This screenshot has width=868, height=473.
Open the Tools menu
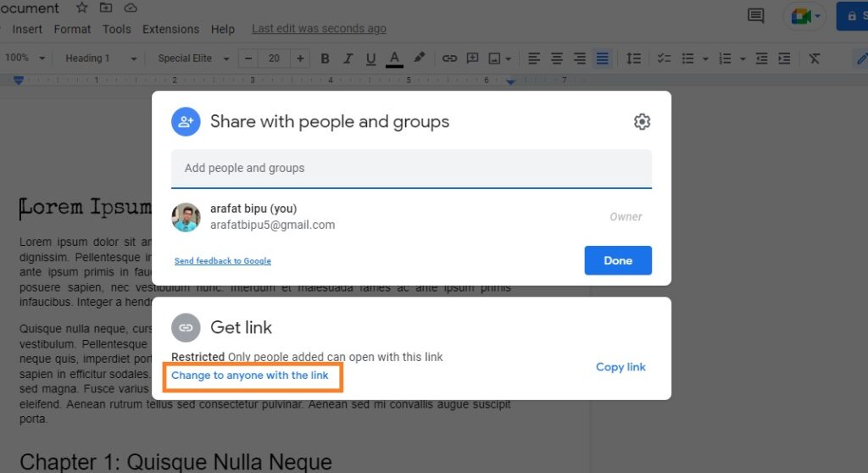point(117,29)
